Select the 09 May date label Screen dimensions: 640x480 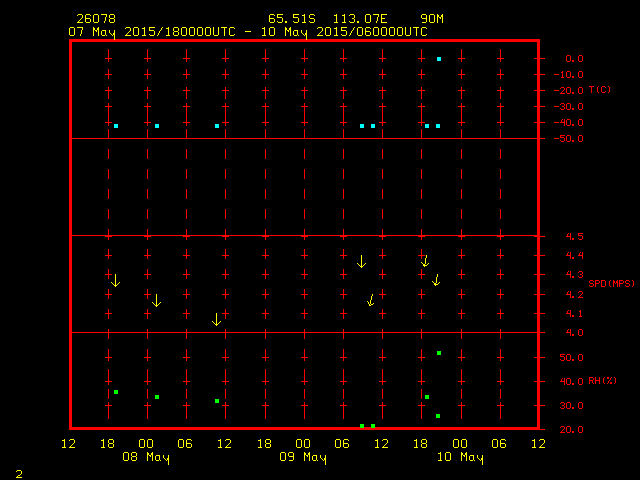click(x=303, y=458)
